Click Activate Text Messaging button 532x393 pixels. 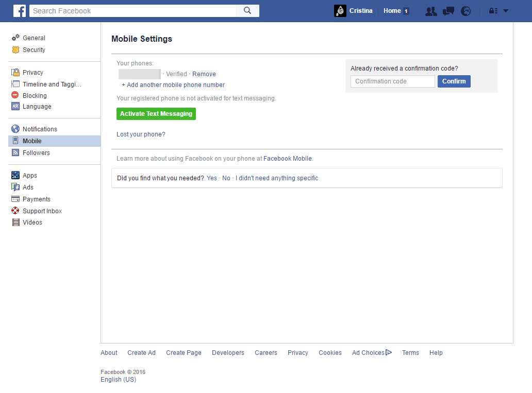pos(156,114)
